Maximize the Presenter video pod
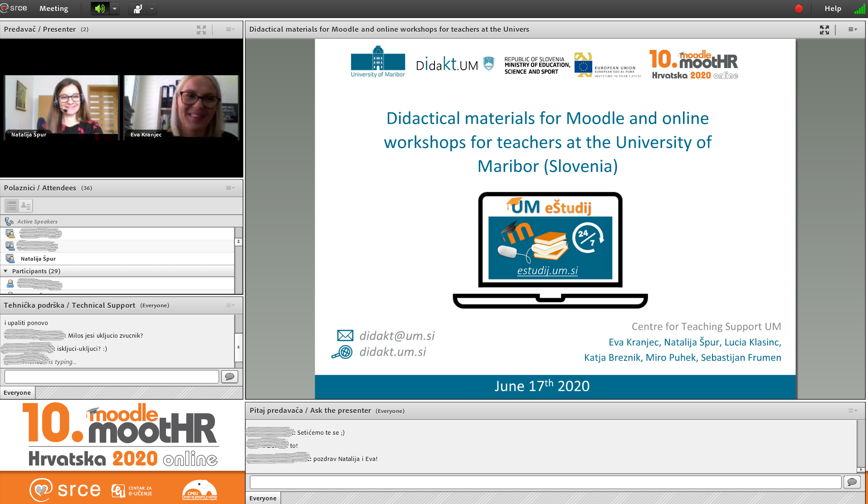868x504 pixels. [x=201, y=29]
